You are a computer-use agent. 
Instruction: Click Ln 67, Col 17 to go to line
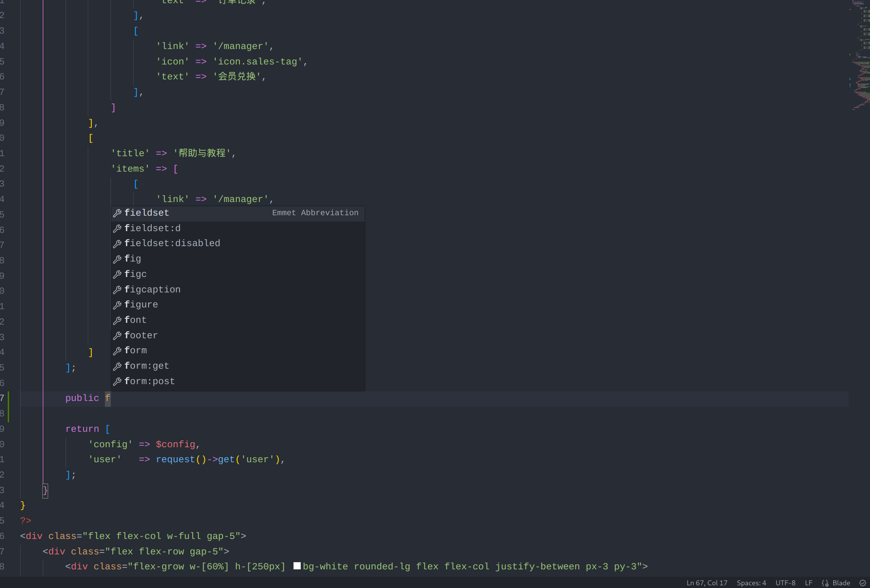click(x=706, y=583)
